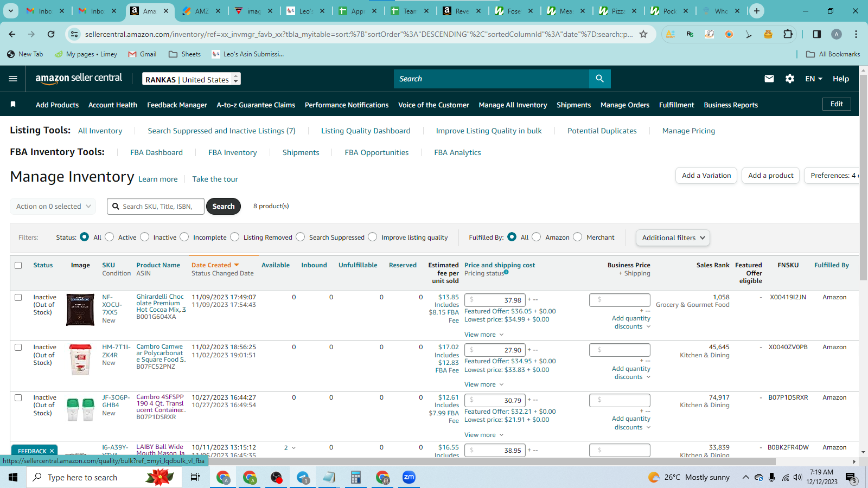This screenshot has width=868, height=488.
Task: Open the RANKAS United States account selector
Action: tap(192, 79)
